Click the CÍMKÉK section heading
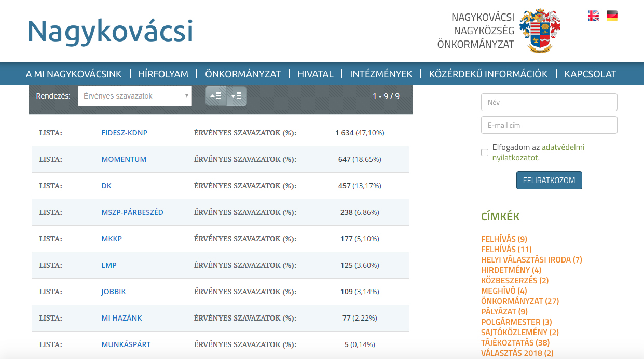This screenshot has height=359, width=644. tap(500, 217)
